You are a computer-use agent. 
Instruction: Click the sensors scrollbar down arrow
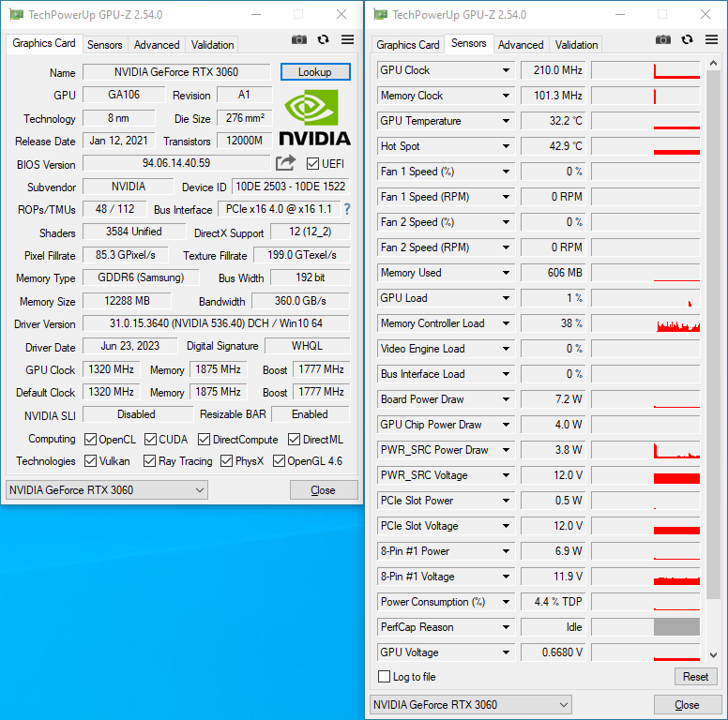point(714,655)
